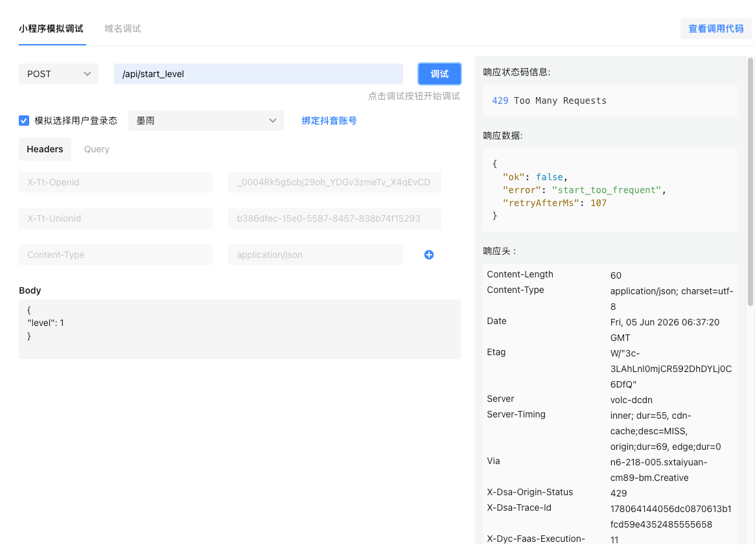Open the 墨雨 user selection dropdown
Screen dimensions: 755x560
tap(205, 121)
